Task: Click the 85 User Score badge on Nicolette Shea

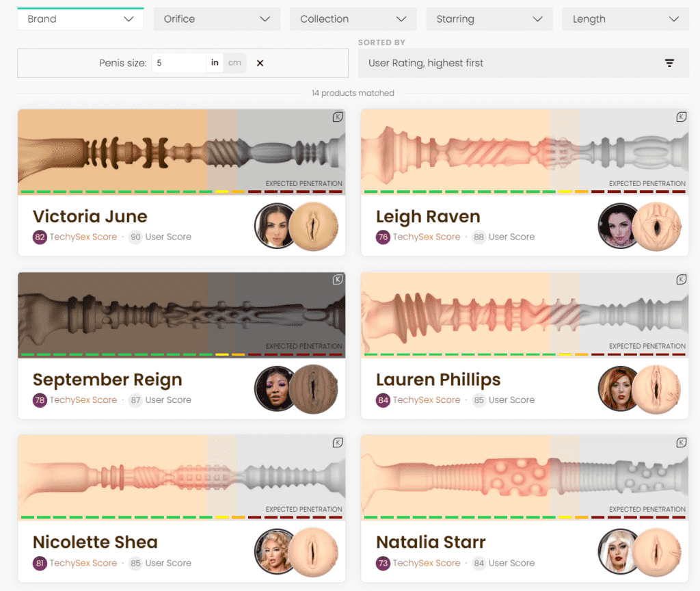Action: click(x=135, y=563)
